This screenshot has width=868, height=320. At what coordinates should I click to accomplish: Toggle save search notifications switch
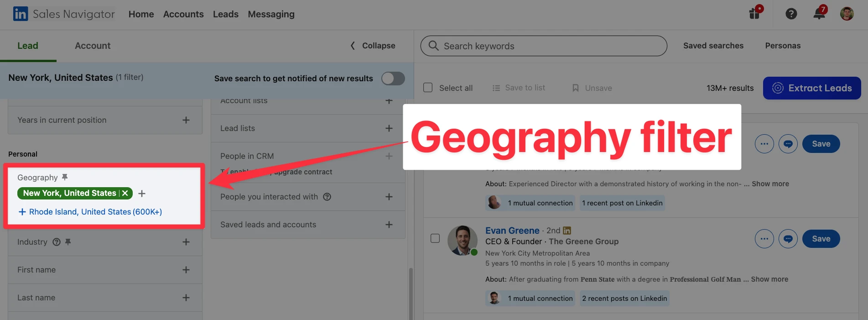(x=393, y=79)
